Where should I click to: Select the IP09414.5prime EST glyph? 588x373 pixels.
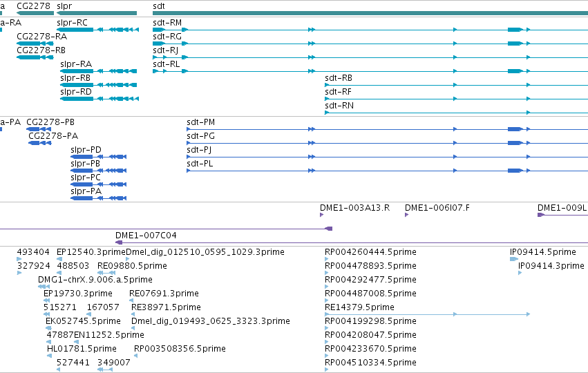(x=514, y=260)
